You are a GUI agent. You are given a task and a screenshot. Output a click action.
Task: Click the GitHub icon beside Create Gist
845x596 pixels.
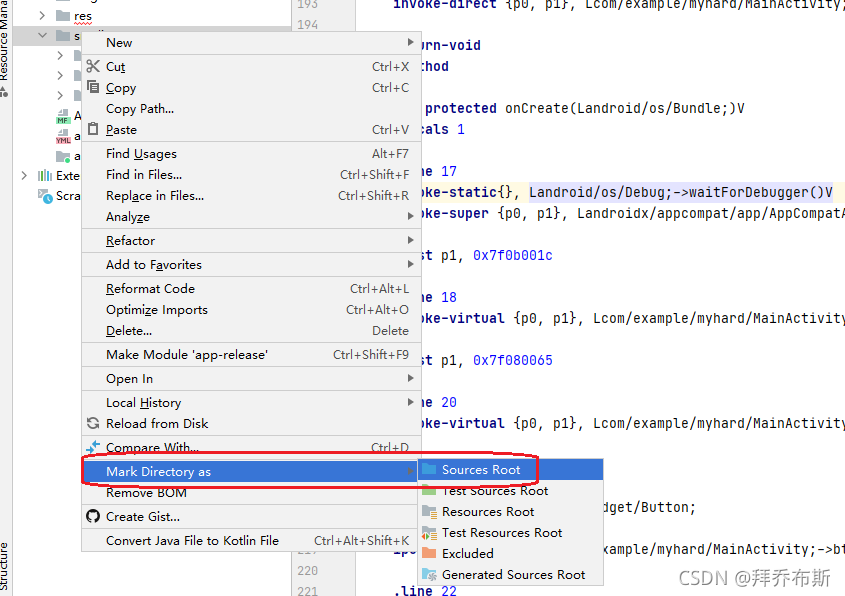tap(93, 516)
